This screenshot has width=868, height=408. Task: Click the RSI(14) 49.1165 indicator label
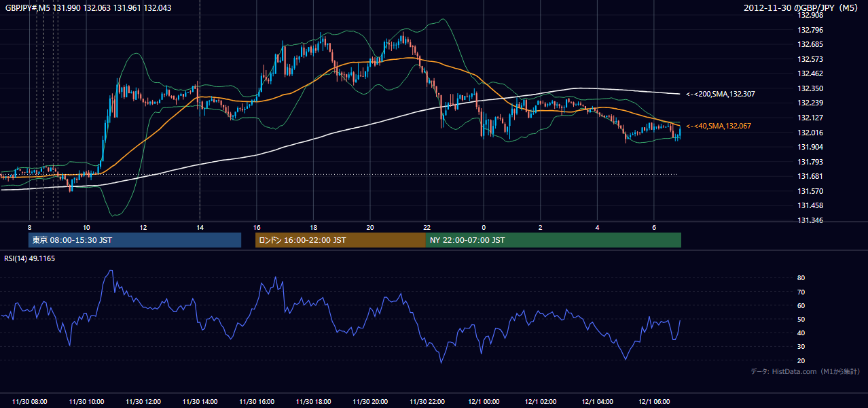click(30, 258)
